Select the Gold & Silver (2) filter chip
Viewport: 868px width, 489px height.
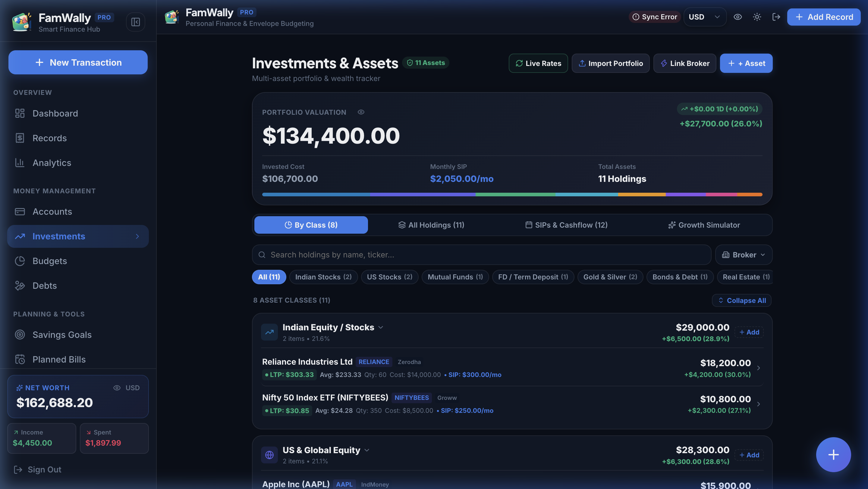pyautogui.click(x=610, y=277)
